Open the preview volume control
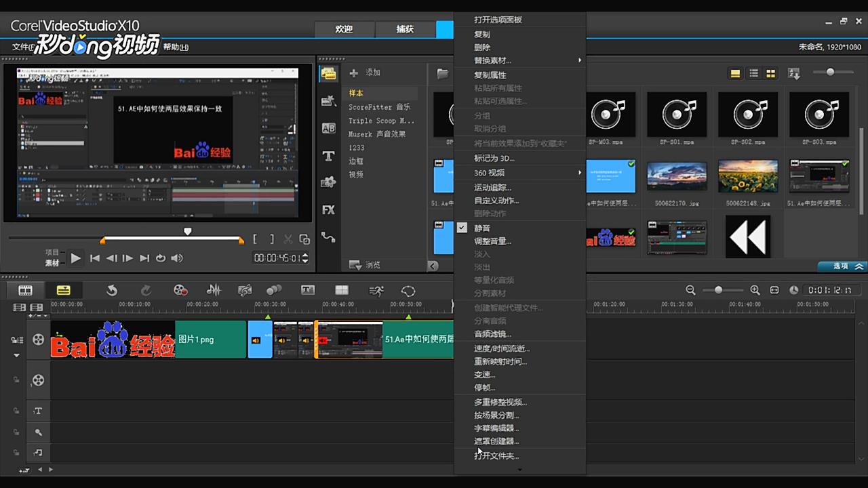 [177, 258]
